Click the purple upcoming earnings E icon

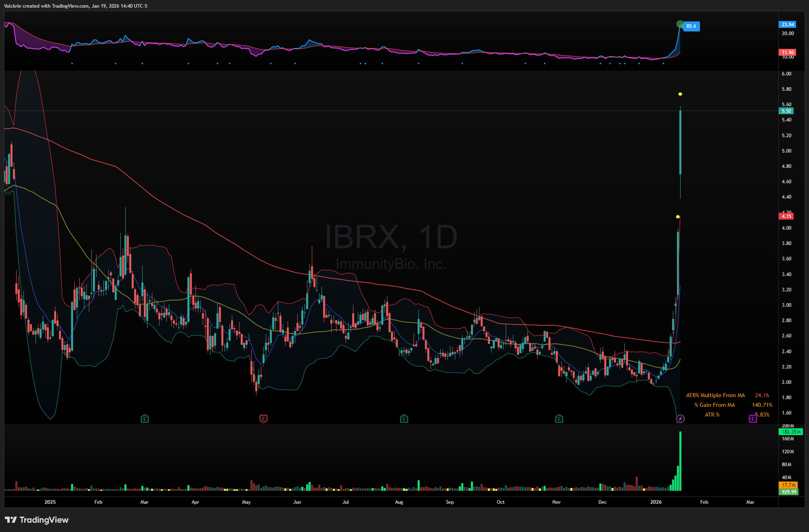pyautogui.click(x=752, y=419)
